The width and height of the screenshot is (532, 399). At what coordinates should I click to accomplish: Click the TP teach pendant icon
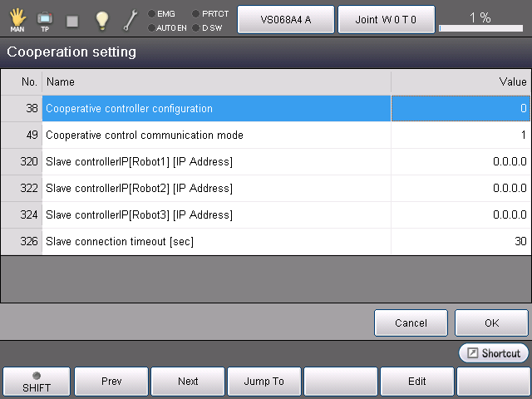pyautogui.click(x=45, y=20)
